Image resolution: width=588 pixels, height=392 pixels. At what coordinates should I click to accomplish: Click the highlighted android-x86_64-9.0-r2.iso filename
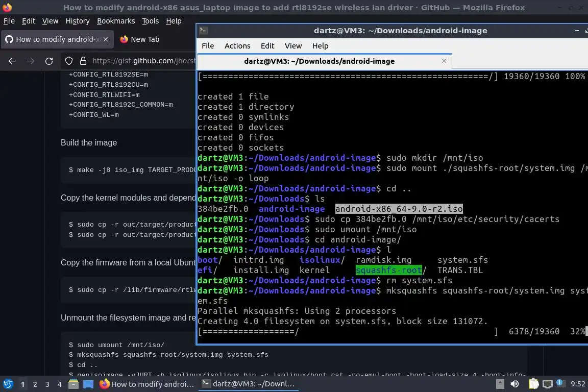pyautogui.click(x=399, y=209)
